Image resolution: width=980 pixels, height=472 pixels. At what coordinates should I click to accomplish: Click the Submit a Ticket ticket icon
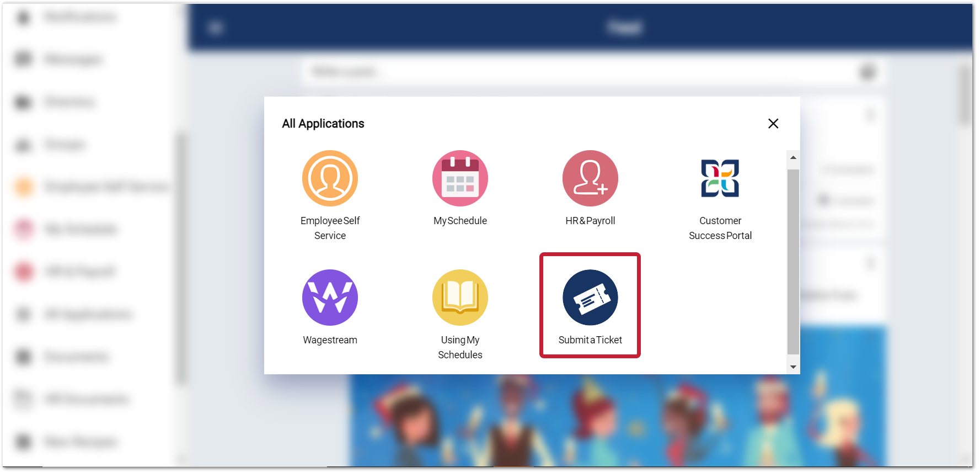590,298
